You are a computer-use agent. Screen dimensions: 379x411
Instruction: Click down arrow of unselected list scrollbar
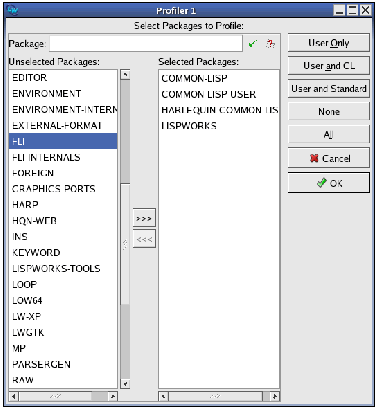point(125,384)
